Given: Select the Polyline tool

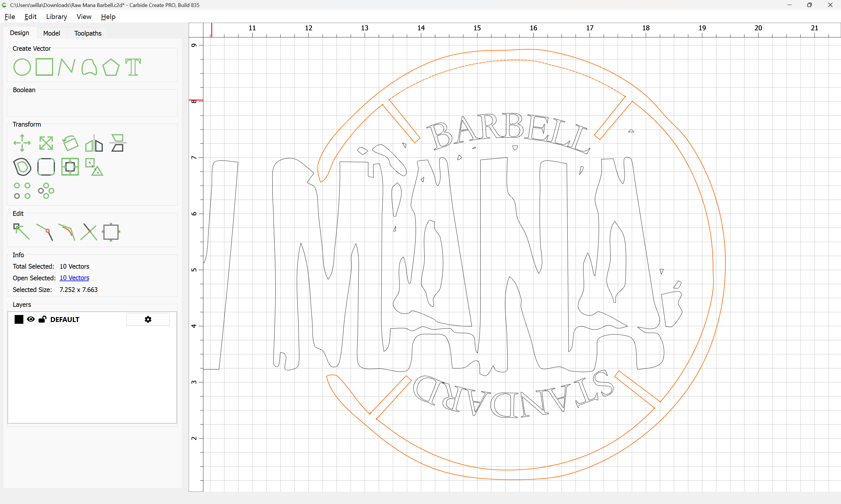Looking at the screenshot, I should 66,67.
